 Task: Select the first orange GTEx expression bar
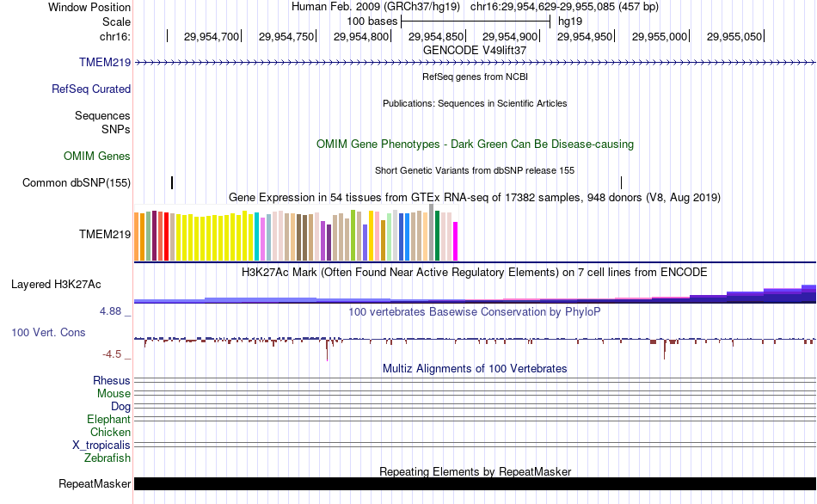pyautogui.click(x=137, y=236)
